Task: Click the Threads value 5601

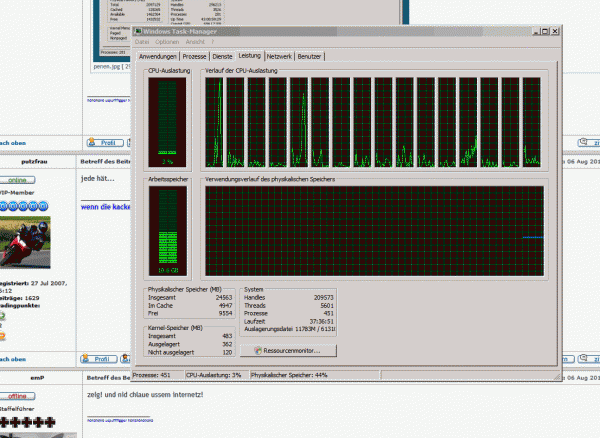Action: (327, 306)
